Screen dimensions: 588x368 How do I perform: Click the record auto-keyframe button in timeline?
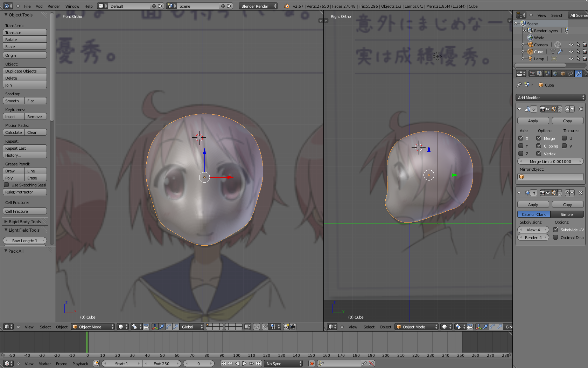311,363
